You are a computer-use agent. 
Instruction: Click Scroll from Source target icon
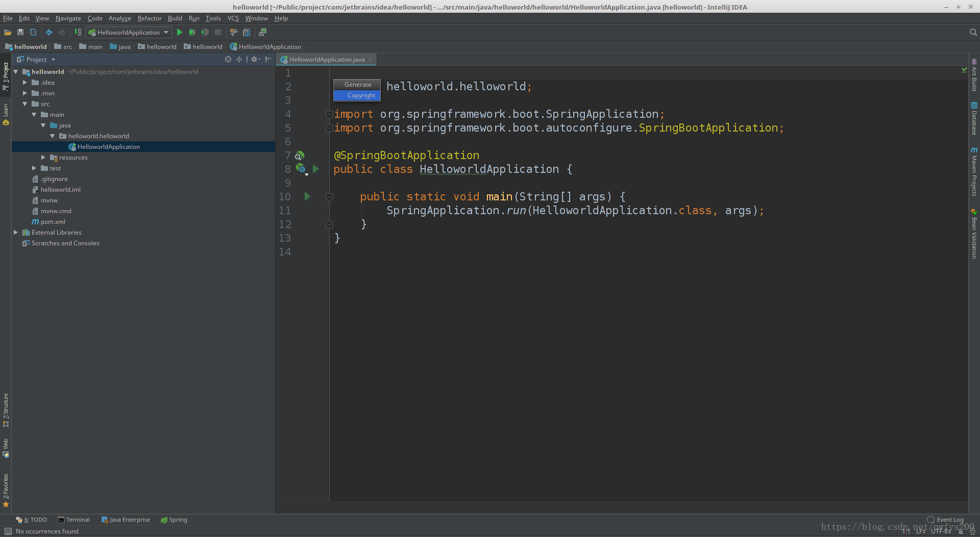click(228, 59)
